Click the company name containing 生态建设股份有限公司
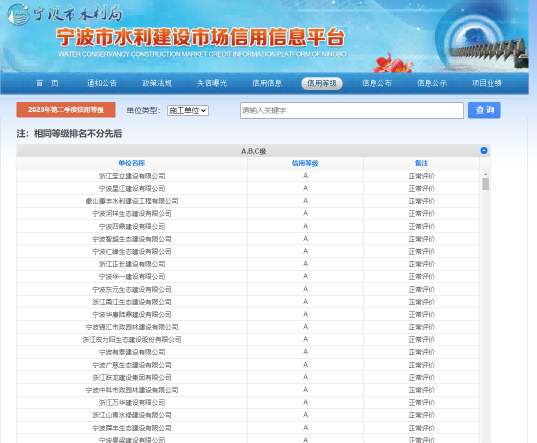Image resolution: width=537 pixels, height=443 pixels. tap(132, 340)
